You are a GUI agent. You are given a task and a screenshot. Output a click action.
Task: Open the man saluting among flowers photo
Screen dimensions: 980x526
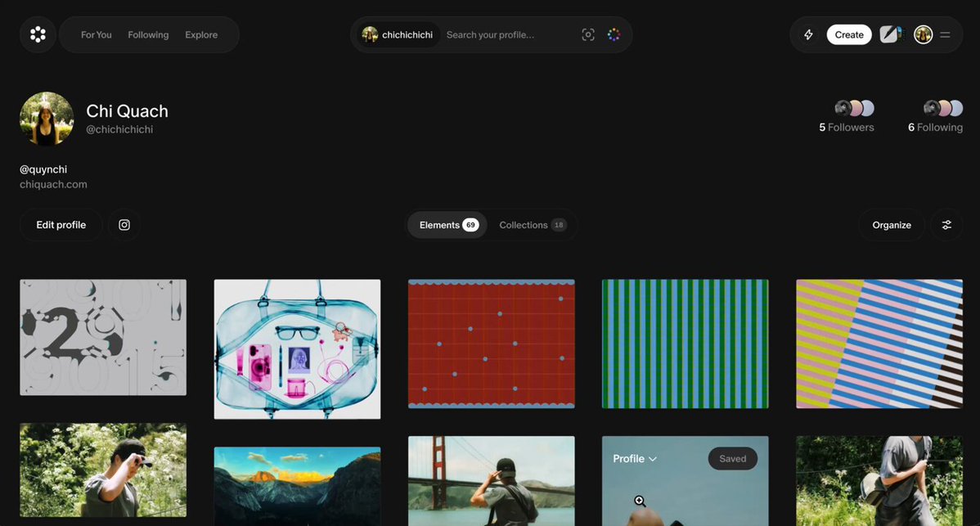(103, 470)
